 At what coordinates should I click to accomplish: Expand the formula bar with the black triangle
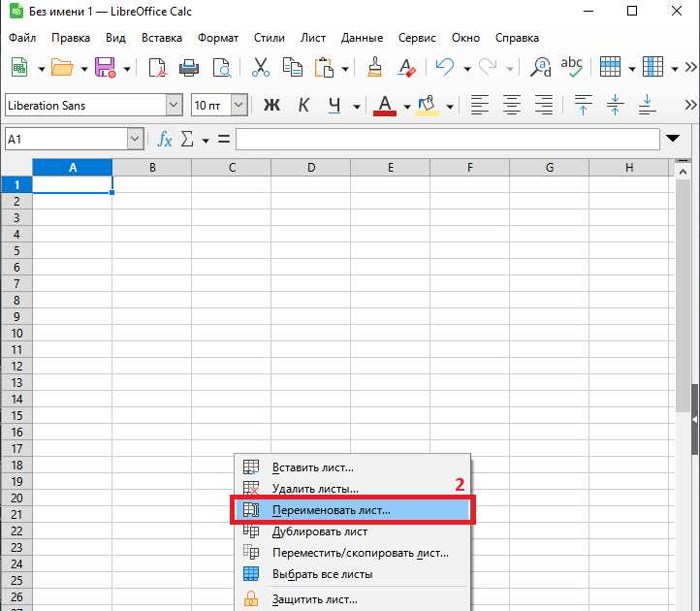tap(673, 139)
